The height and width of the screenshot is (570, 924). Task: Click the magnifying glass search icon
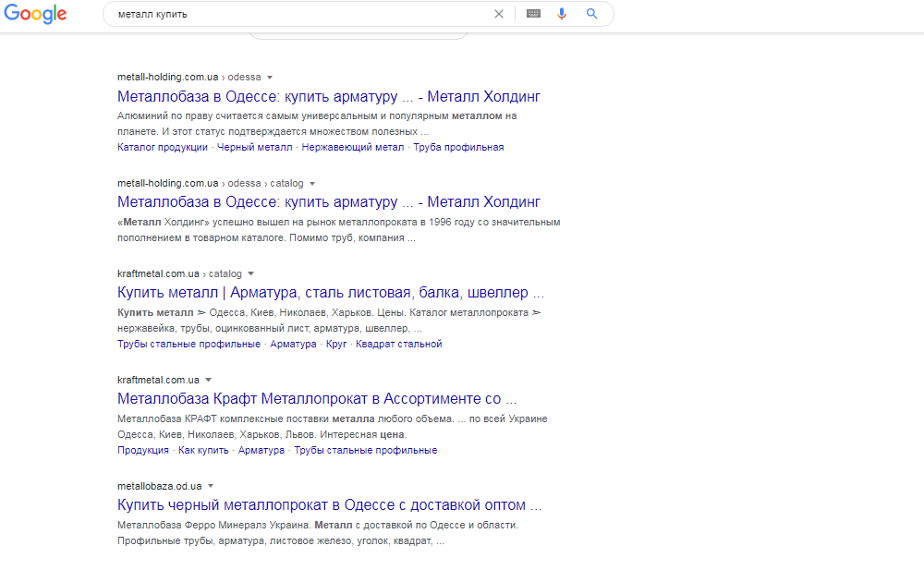click(x=591, y=14)
